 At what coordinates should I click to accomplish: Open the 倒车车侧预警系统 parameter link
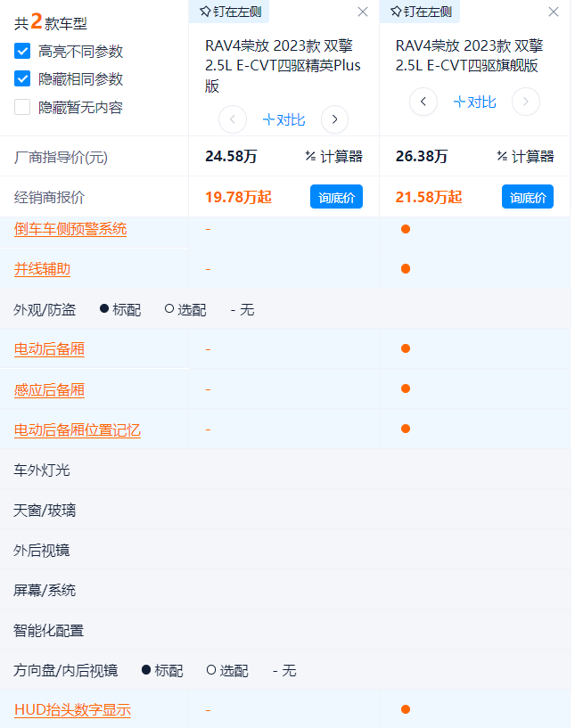pyautogui.click(x=70, y=229)
